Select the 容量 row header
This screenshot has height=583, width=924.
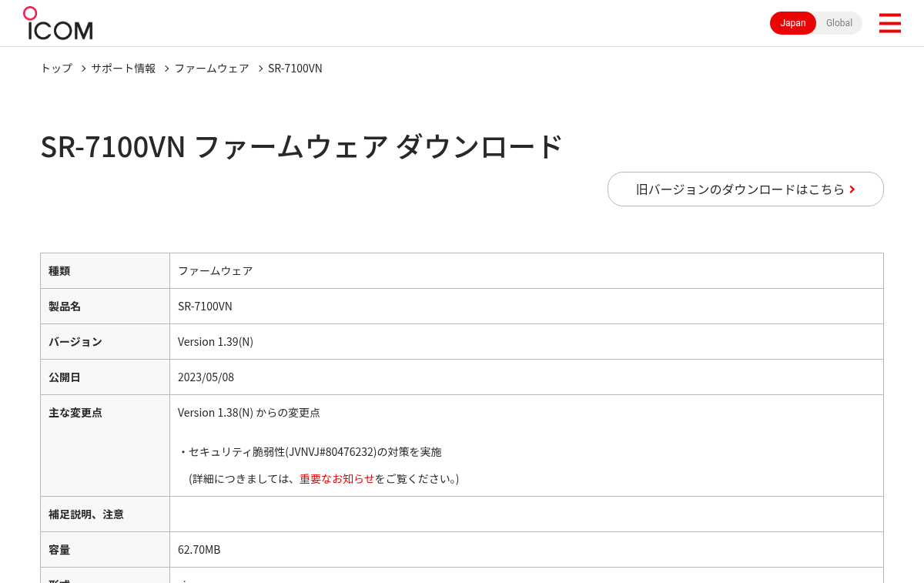click(105, 549)
